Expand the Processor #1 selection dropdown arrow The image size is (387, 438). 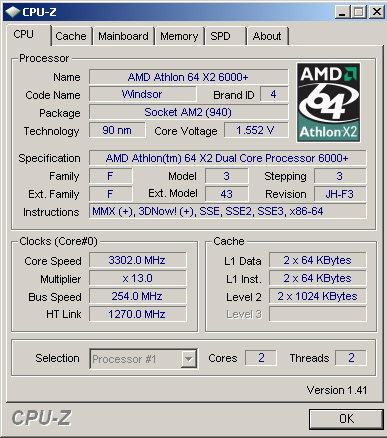tap(189, 359)
